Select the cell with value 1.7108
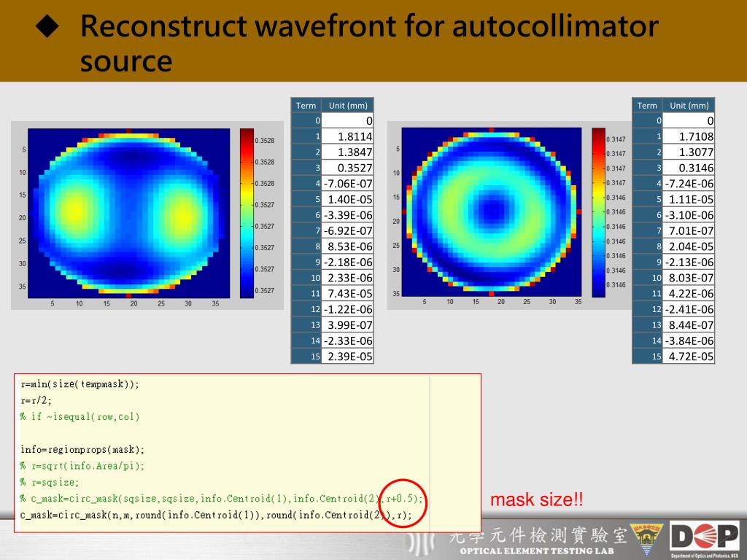 689,136
